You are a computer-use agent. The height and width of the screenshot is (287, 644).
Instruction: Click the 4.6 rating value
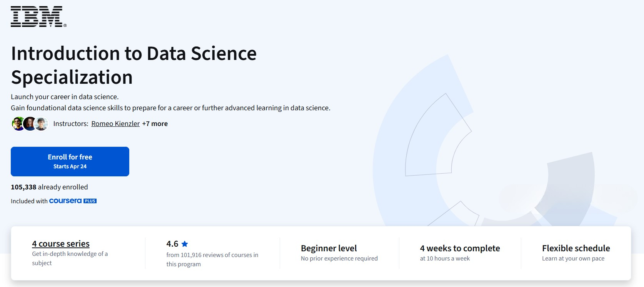172,243
